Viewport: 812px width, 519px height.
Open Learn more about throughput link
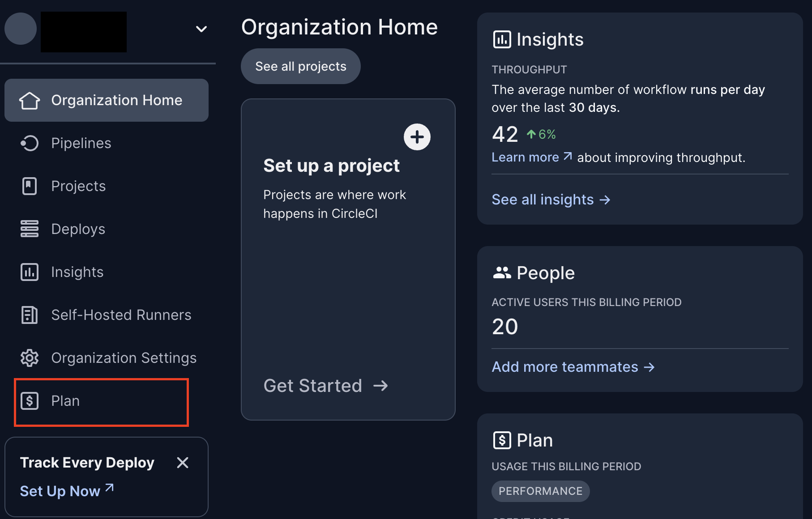[x=532, y=157]
